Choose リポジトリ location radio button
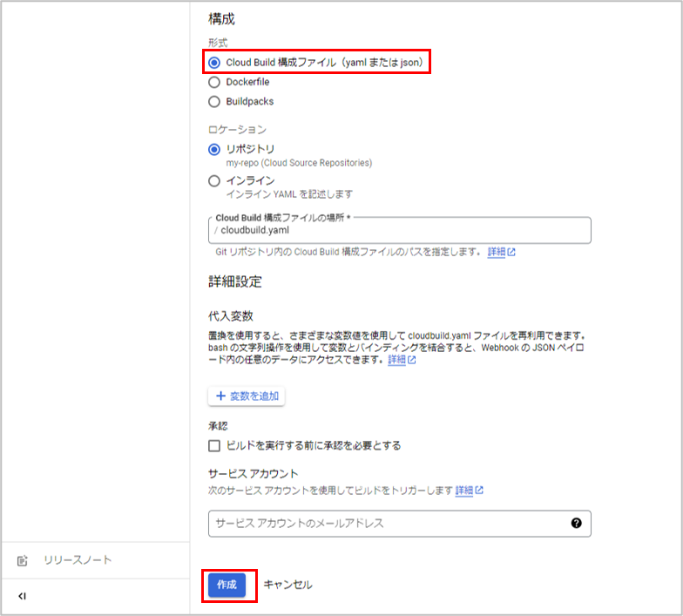Image resolution: width=683 pixels, height=616 pixels. pyautogui.click(x=214, y=150)
